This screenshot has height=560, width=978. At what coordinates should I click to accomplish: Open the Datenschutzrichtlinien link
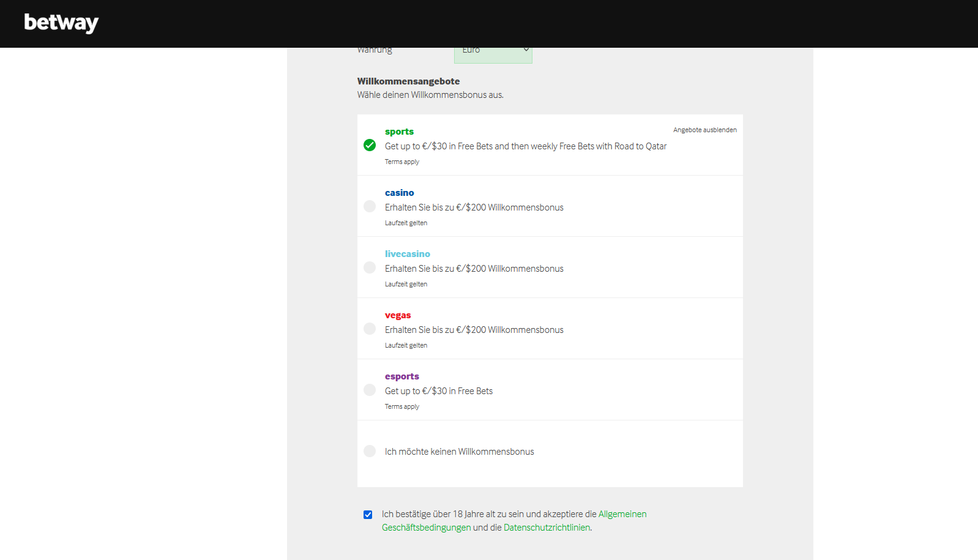(x=547, y=528)
